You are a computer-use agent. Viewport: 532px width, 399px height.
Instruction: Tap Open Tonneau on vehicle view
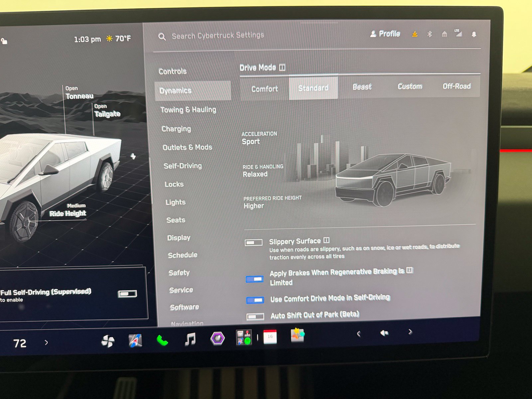[x=79, y=92]
